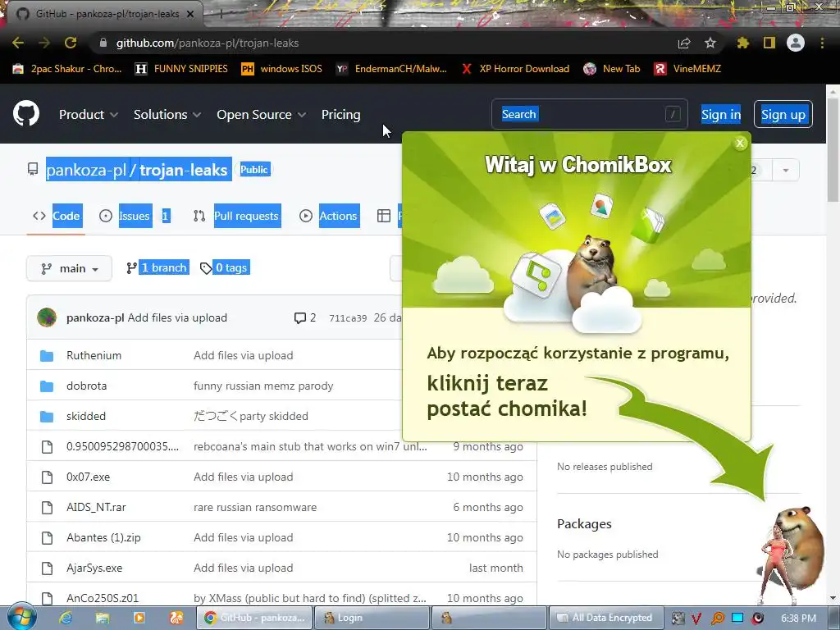Open the AIDS_NT.rar file

96,507
